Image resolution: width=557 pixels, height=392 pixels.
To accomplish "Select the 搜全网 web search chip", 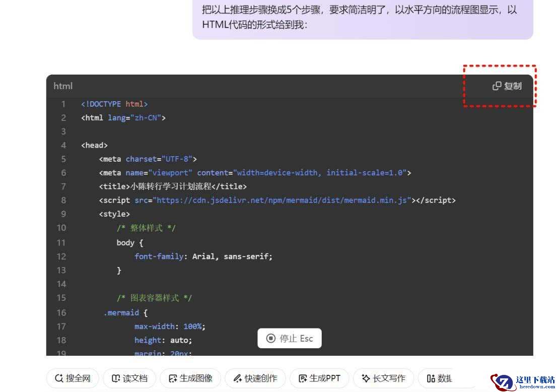I will pos(73,378).
